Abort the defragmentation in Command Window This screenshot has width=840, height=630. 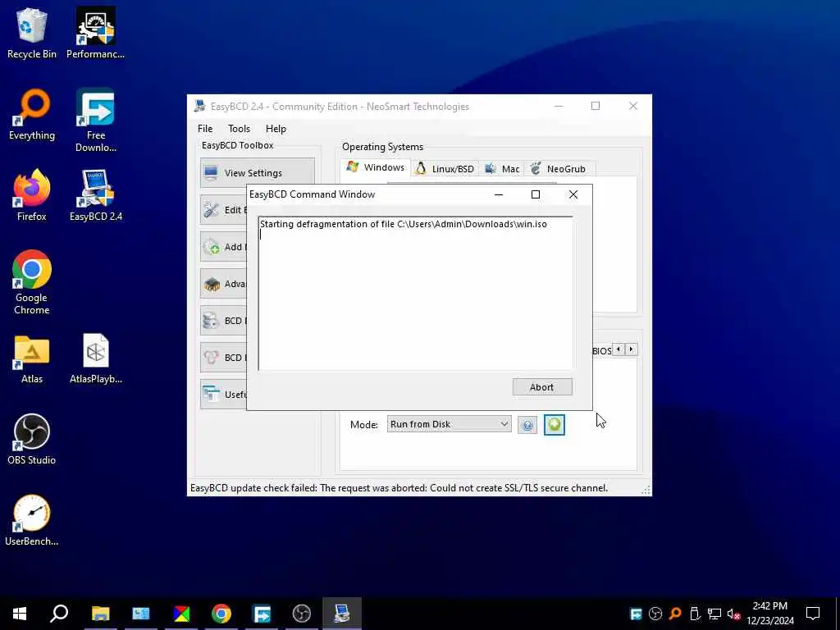tap(542, 387)
